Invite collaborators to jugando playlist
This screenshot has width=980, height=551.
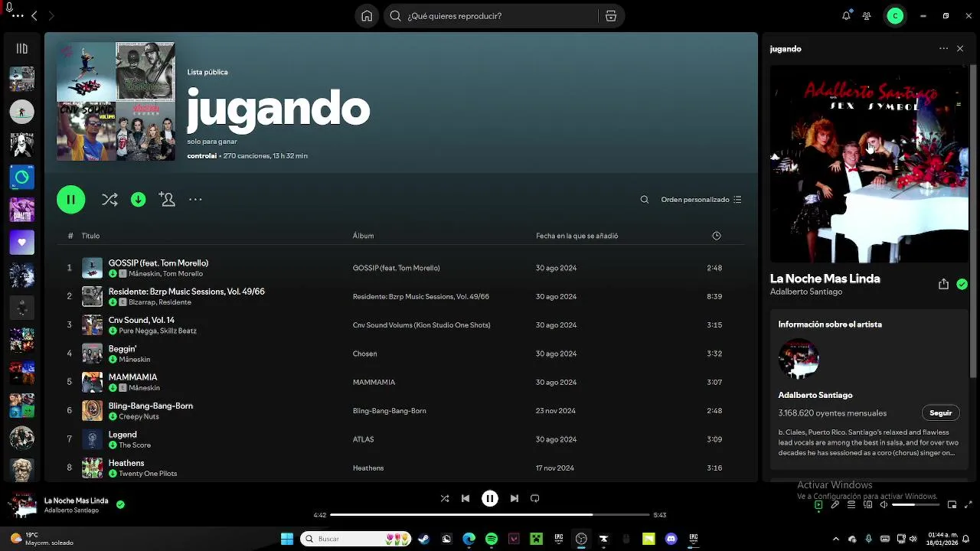coord(167,200)
